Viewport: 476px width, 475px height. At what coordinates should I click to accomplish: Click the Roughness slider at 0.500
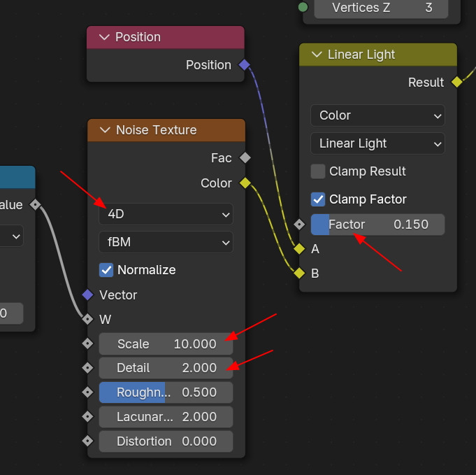click(x=166, y=392)
